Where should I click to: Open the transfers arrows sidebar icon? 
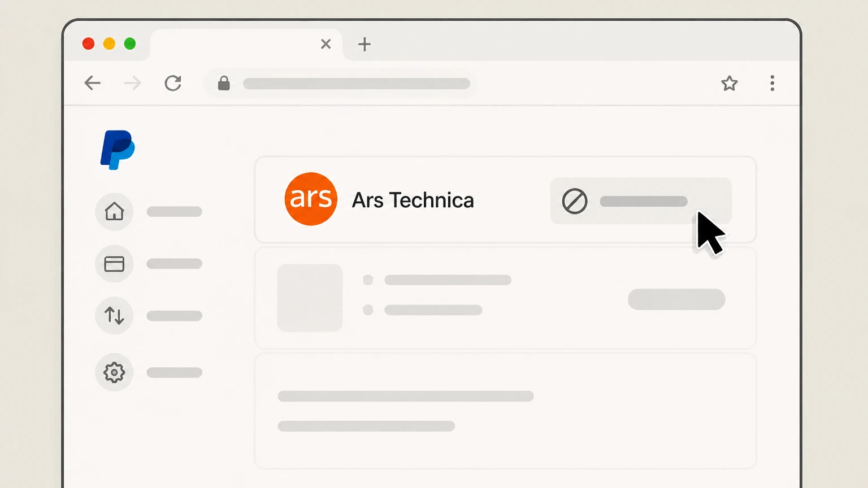click(x=114, y=315)
